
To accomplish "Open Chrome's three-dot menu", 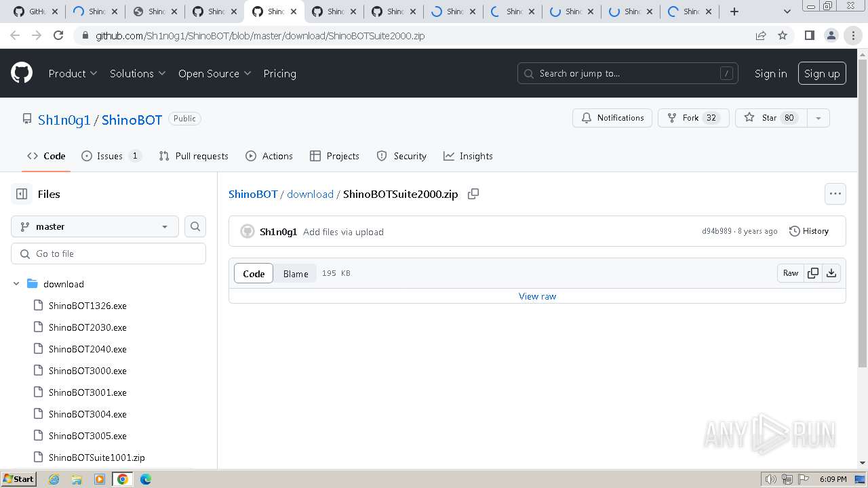I will (x=853, y=35).
